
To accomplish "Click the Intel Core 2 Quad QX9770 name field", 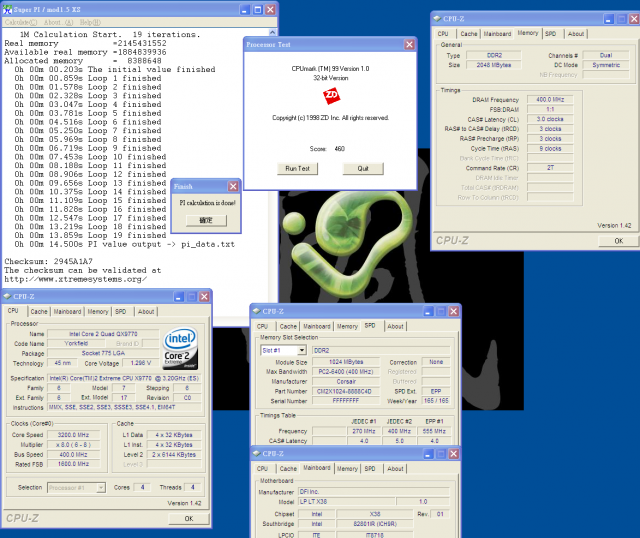I will pos(103,334).
